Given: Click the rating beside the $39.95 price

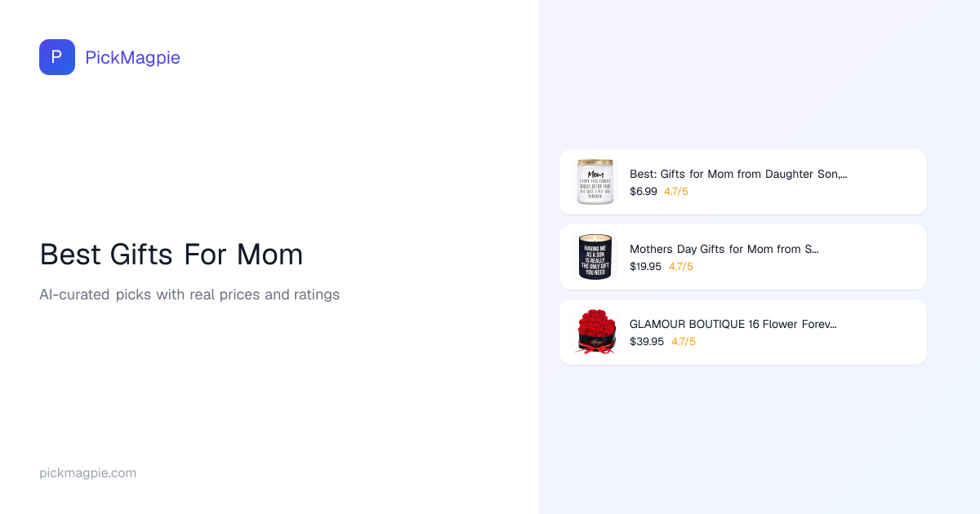Looking at the screenshot, I should click(x=684, y=342).
